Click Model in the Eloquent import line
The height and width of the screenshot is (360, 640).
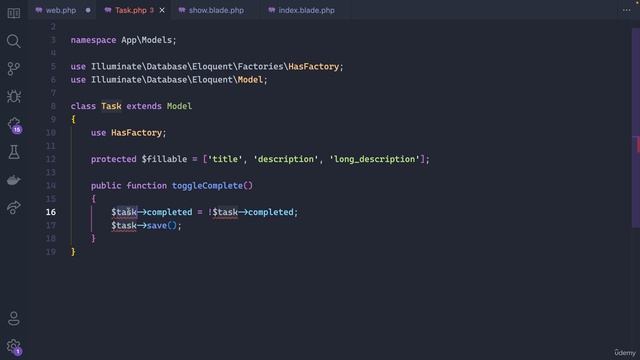pyautogui.click(x=250, y=80)
